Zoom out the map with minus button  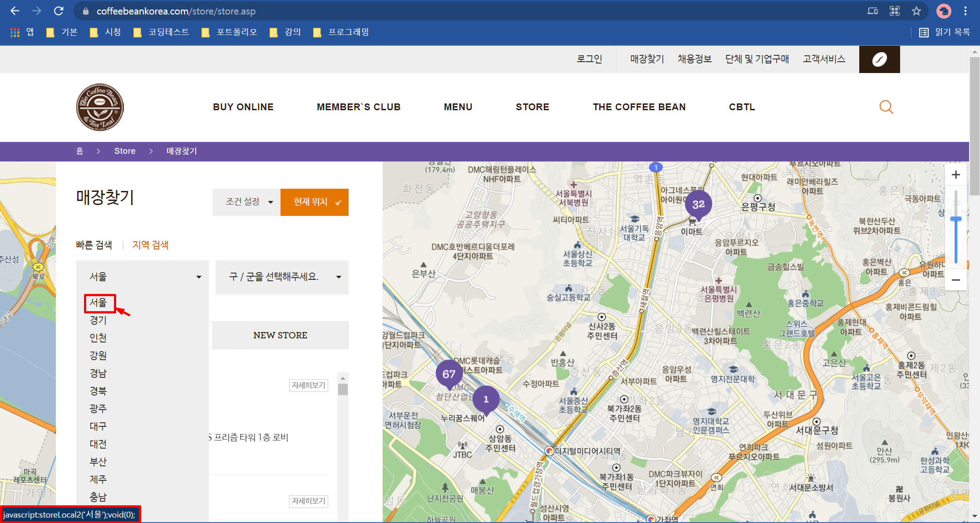pos(955,280)
